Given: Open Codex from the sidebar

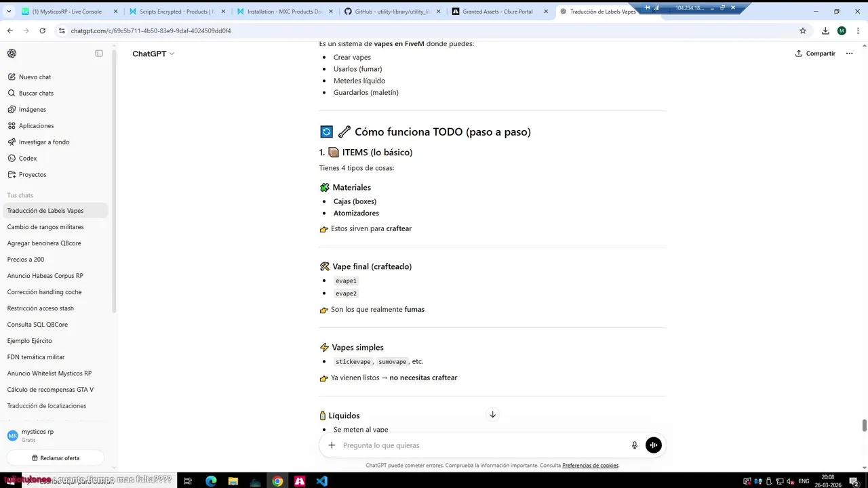Looking at the screenshot, I should pos(56,158).
